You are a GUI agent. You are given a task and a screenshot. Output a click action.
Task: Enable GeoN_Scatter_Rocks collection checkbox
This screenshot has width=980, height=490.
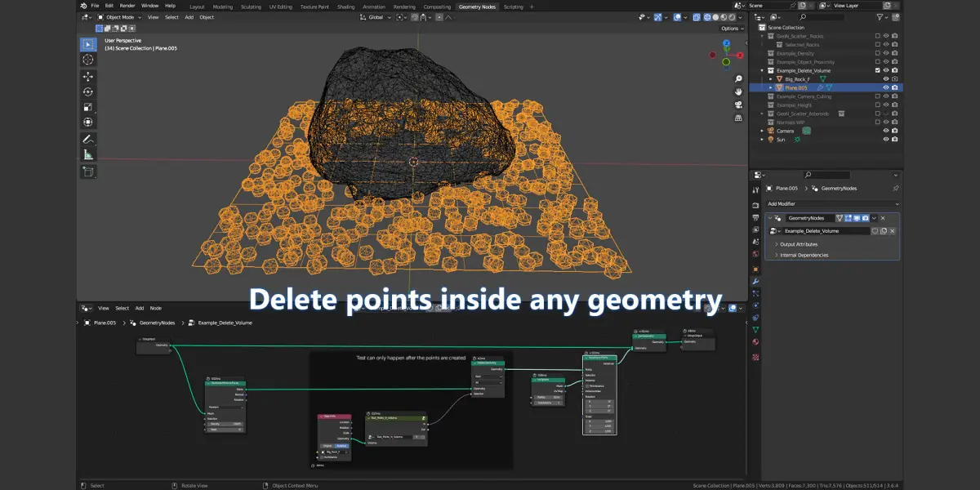878,36
